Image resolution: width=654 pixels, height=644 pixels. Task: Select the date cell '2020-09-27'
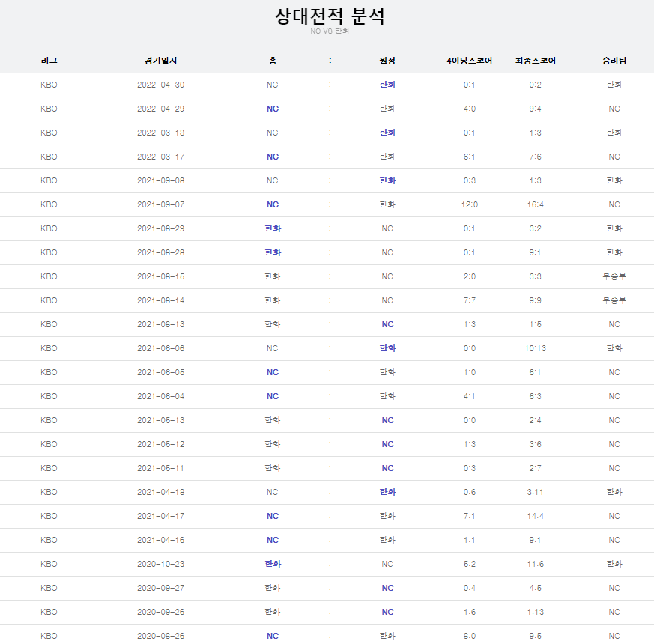point(160,588)
